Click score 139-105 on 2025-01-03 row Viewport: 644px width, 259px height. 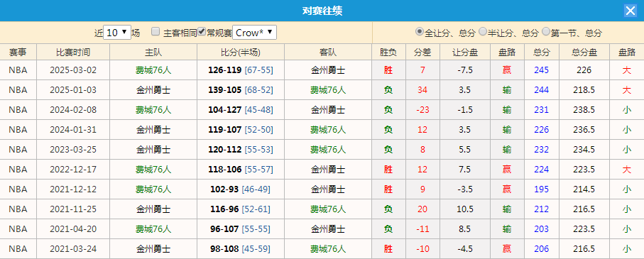click(224, 90)
